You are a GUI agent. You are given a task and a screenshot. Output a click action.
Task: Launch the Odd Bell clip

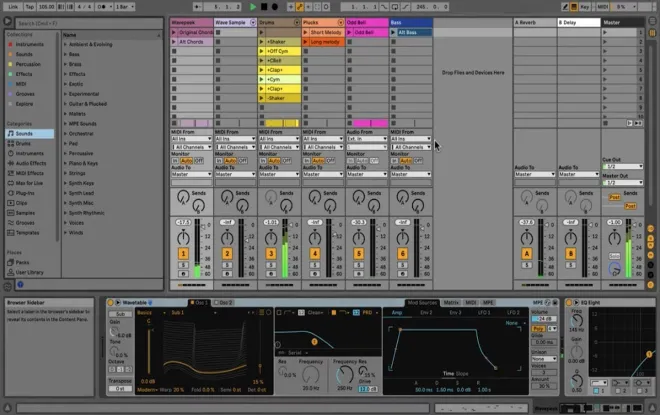349,32
